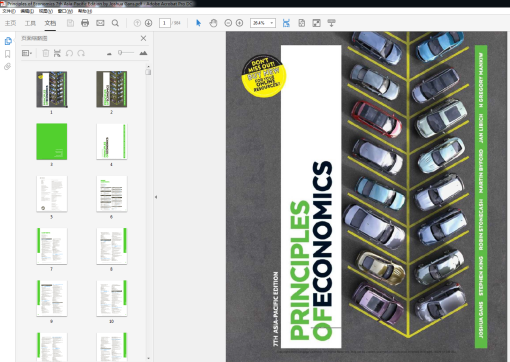Open the 文件 (File) menu
The width and height of the screenshot is (510, 362).
click(x=9, y=11)
